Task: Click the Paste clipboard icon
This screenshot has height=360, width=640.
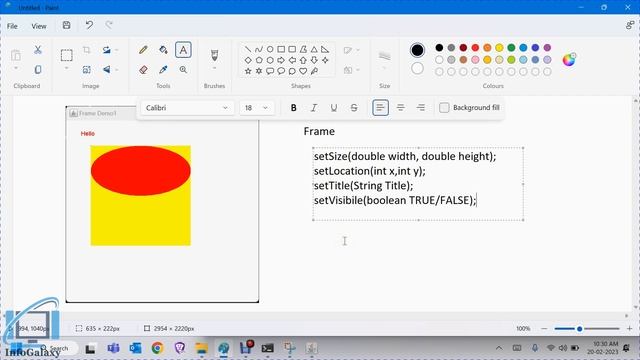Action: [x=16, y=55]
